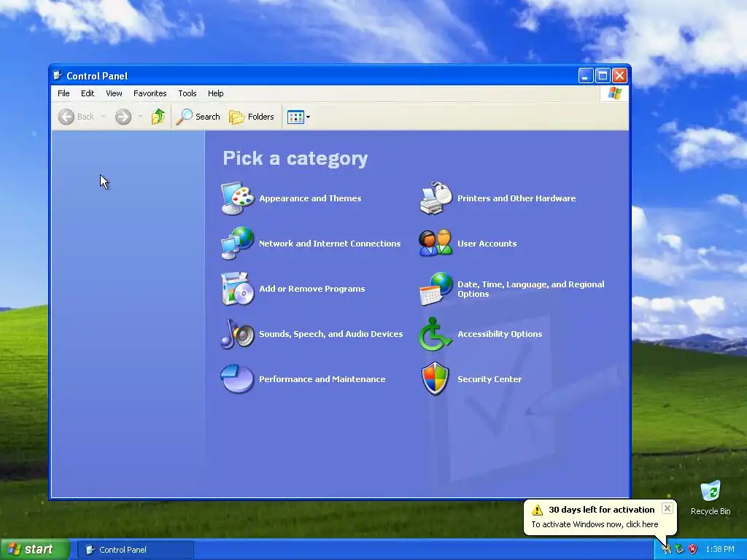
Task: Click the Windows flag logo in menu bar
Action: pyautogui.click(x=614, y=93)
